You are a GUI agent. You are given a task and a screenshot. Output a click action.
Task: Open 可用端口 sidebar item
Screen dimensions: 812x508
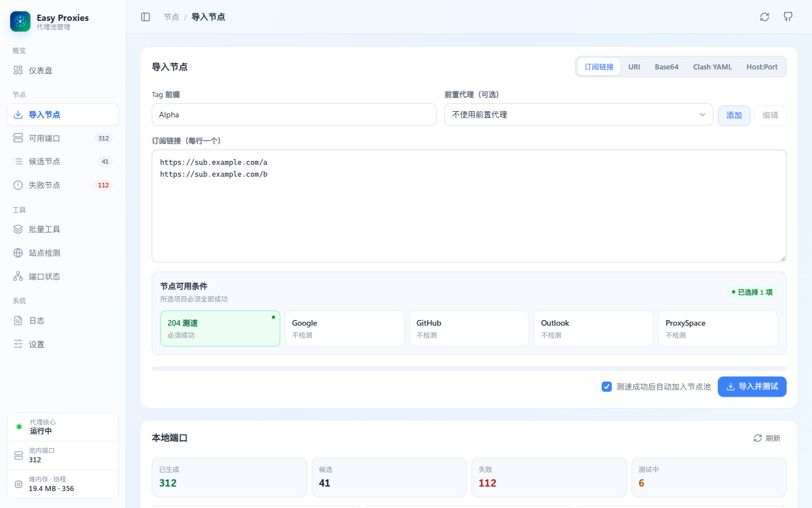coord(63,138)
